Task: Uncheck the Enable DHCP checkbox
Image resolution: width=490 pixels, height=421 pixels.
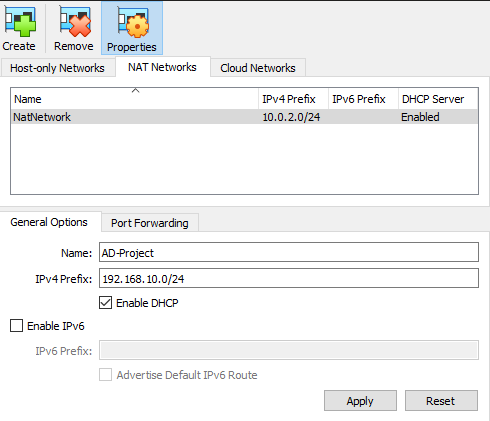Action: [x=105, y=303]
